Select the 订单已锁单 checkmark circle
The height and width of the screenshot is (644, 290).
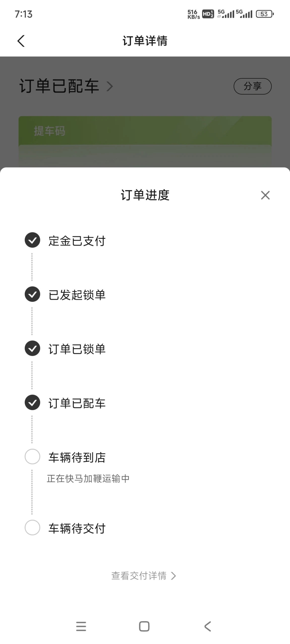(32, 348)
